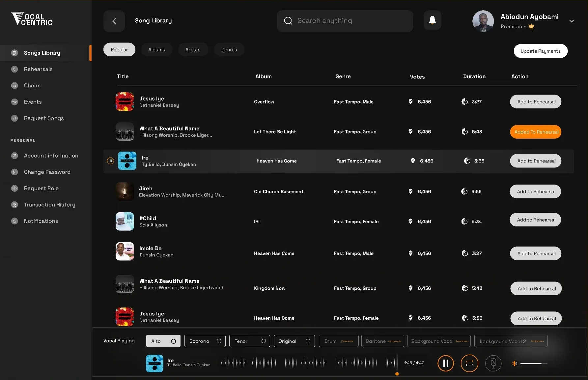
Task: Click the vote icon for Jireh
Action: 410,191
